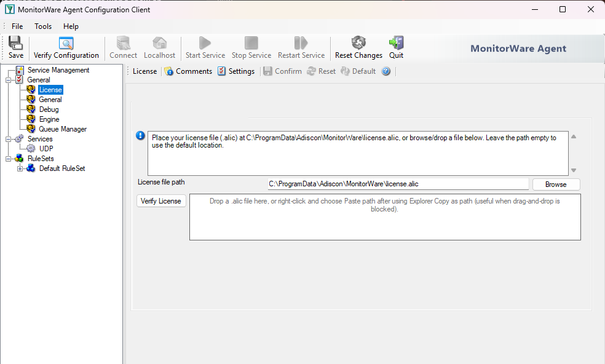The height and width of the screenshot is (364, 605).
Task: Click the Connect toolbar icon
Action: (123, 47)
